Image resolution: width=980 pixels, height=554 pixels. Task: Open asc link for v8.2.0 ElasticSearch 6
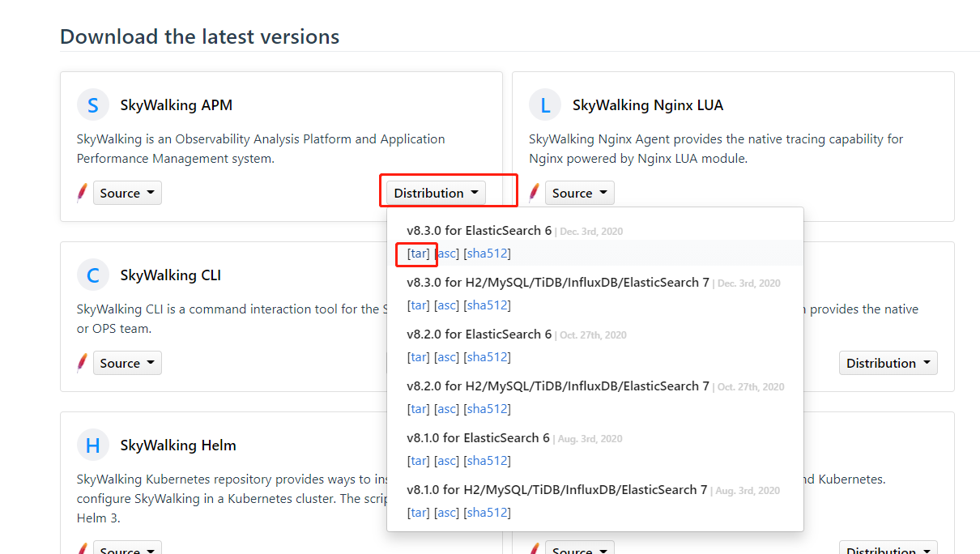click(447, 357)
